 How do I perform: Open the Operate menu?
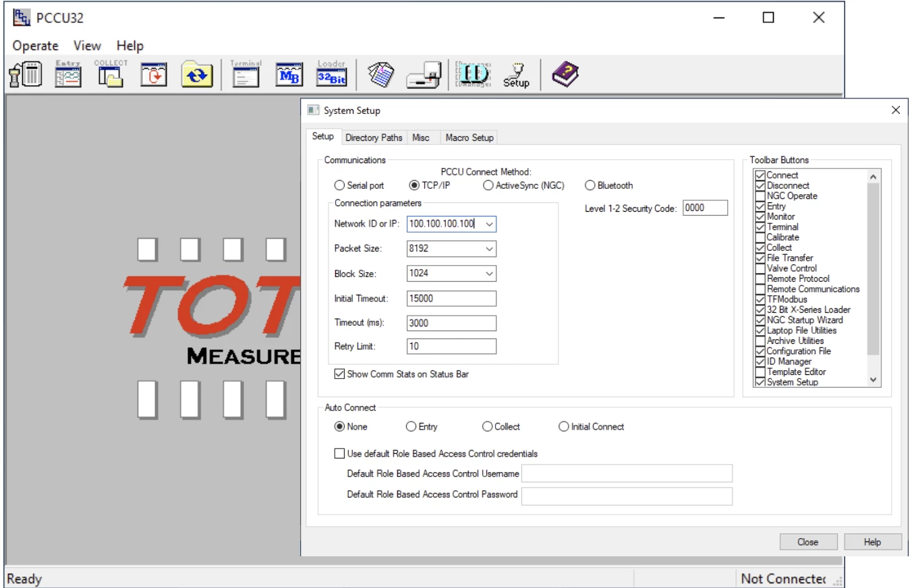35,46
